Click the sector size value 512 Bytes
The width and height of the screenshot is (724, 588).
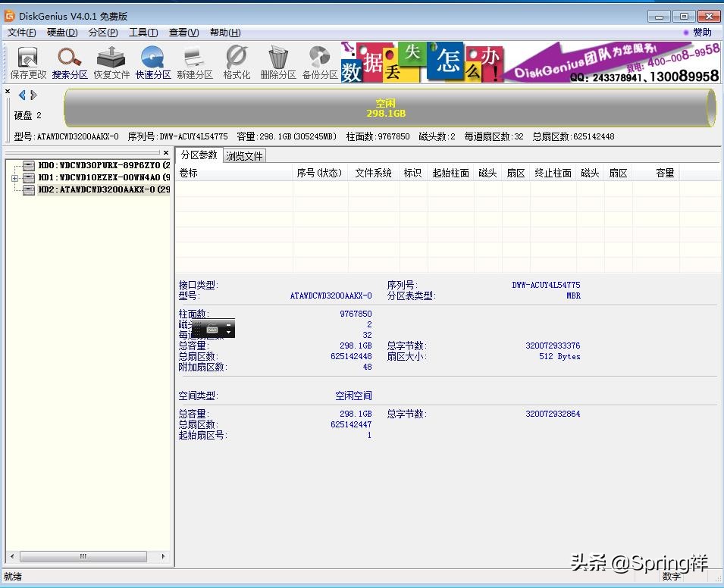(559, 356)
